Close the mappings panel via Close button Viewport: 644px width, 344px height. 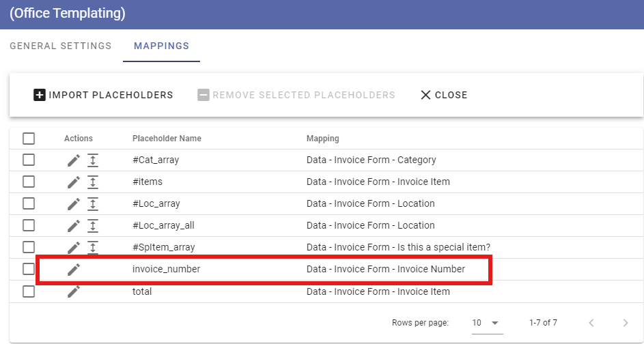pos(444,96)
